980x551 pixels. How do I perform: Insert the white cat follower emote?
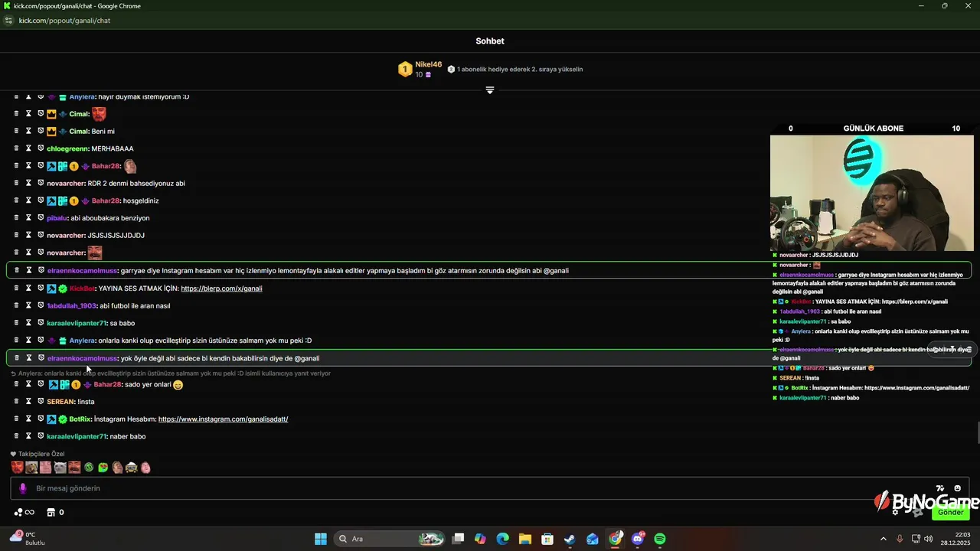point(60,467)
